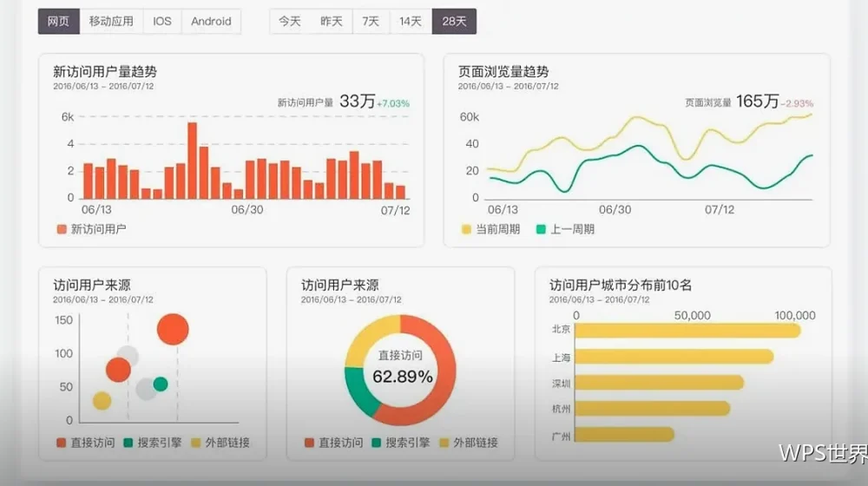Click the small green bubble in scatter chart

tap(161, 384)
